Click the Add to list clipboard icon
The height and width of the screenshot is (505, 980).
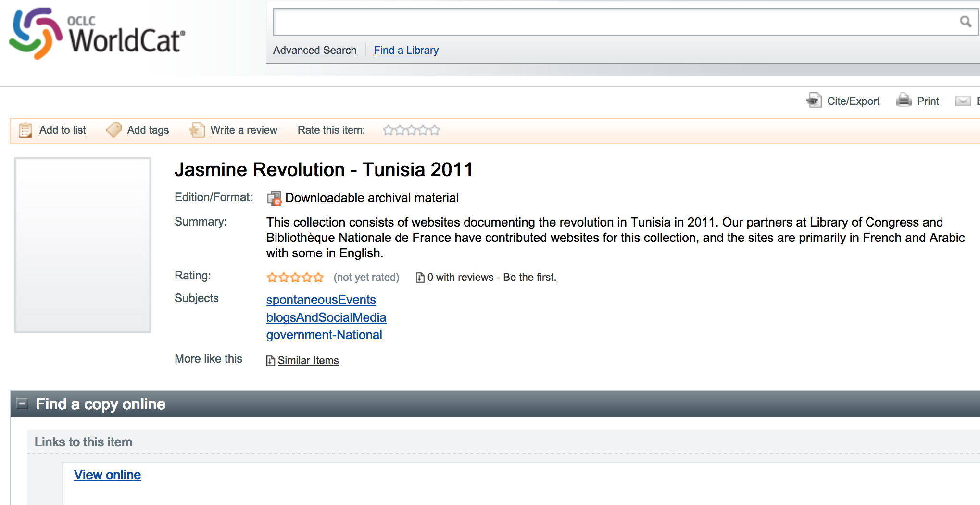(25, 130)
